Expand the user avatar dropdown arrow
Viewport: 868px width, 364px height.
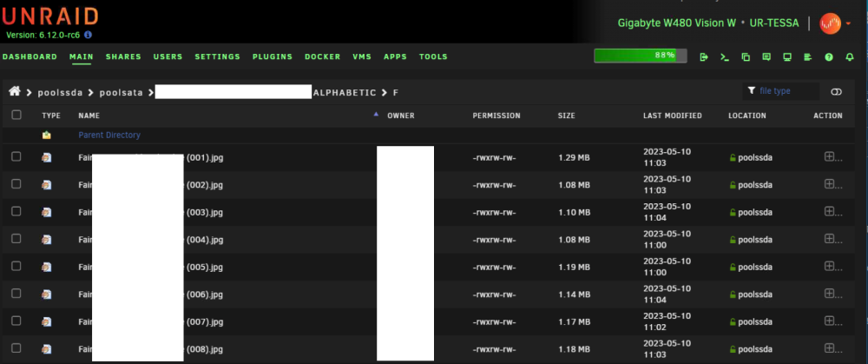click(x=849, y=23)
